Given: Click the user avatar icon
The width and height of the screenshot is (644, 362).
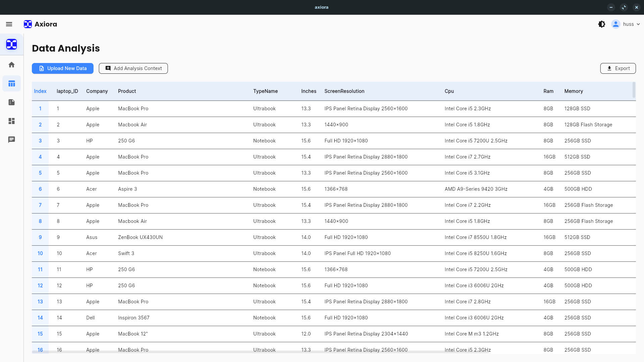Looking at the screenshot, I should coord(615,24).
